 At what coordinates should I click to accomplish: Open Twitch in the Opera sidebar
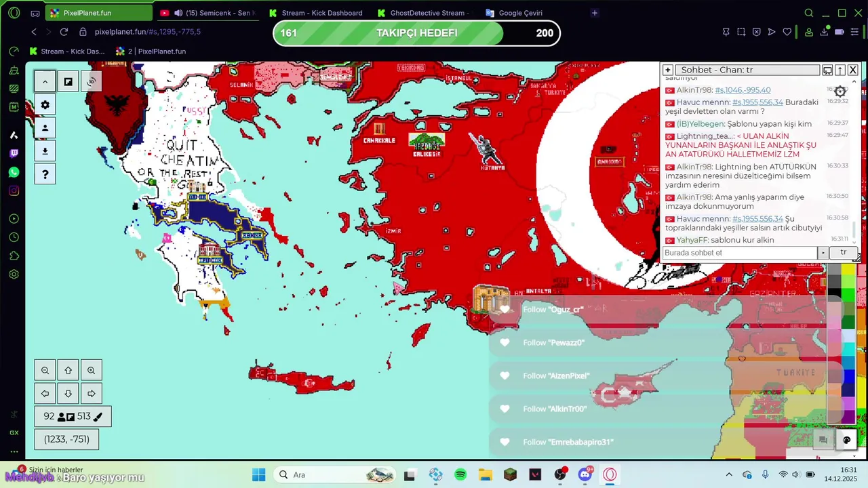pos(14,154)
